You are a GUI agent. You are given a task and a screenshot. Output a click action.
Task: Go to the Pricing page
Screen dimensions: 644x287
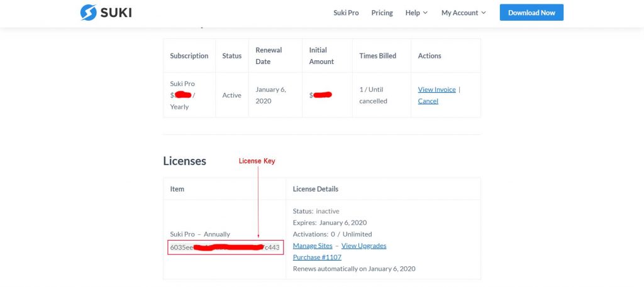point(382,13)
